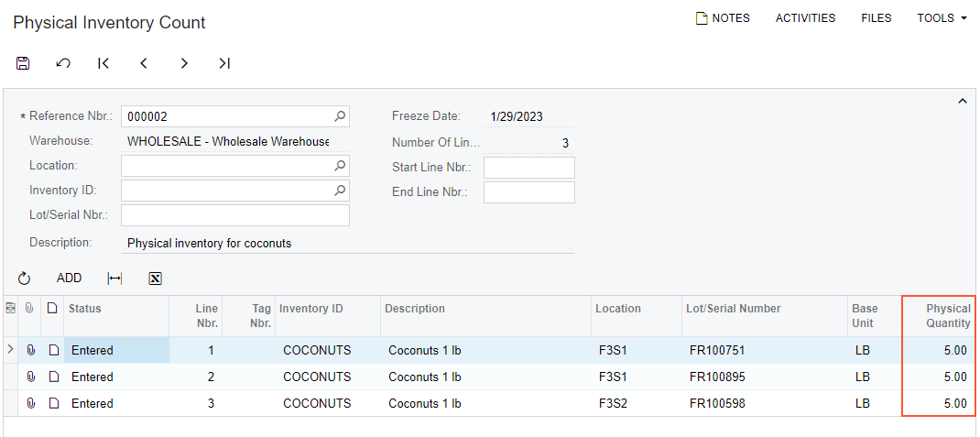Refresh the inventory lines grid

point(25,279)
